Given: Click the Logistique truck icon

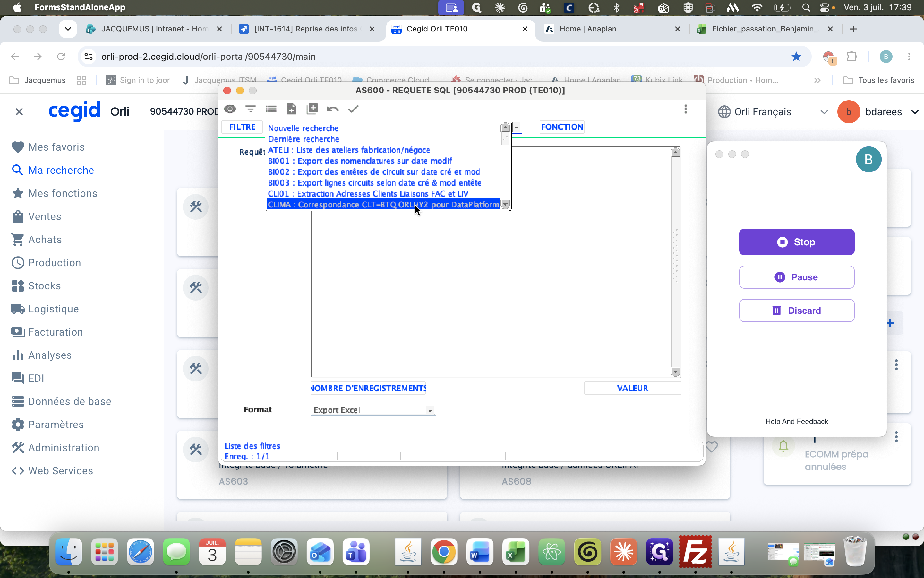Looking at the screenshot, I should 18,309.
